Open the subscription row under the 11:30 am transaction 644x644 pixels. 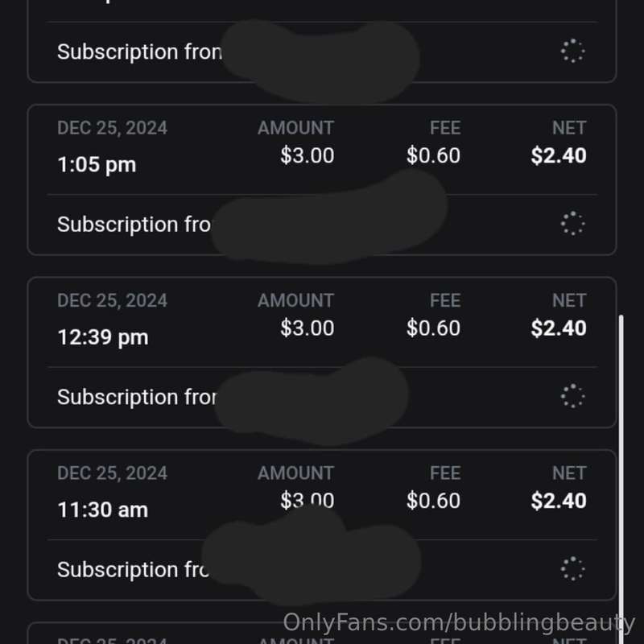[x=133, y=569]
